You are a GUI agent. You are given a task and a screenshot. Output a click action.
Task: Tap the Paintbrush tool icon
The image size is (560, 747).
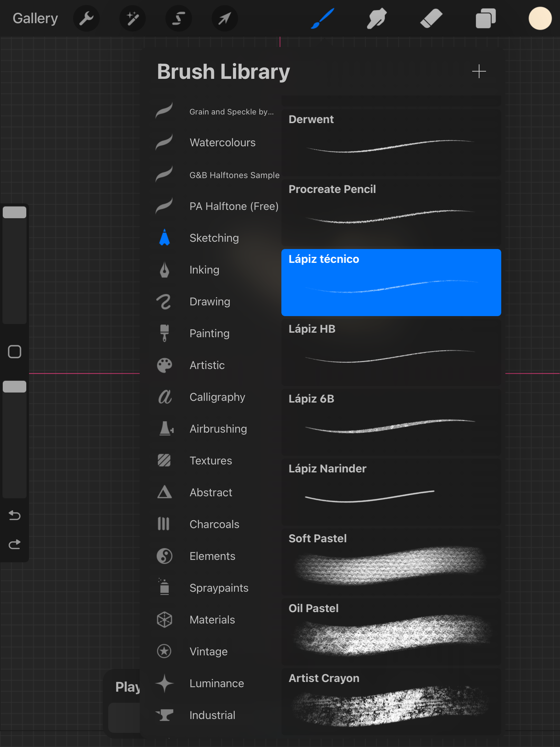tap(322, 18)
